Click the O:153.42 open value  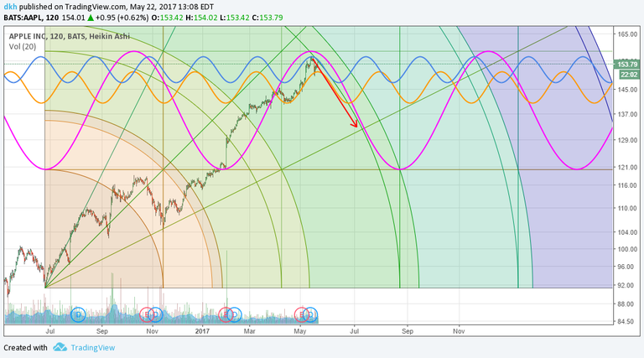(x=167, y=18)
